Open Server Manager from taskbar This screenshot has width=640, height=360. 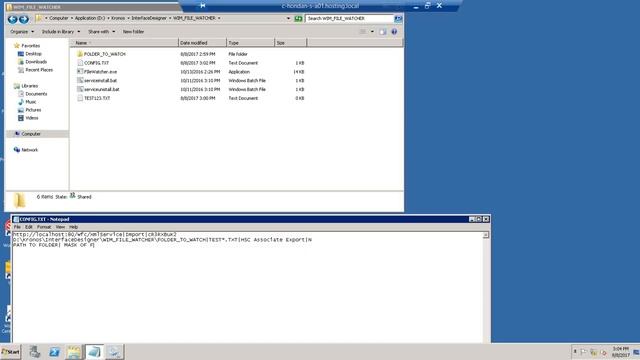(34, 351)
